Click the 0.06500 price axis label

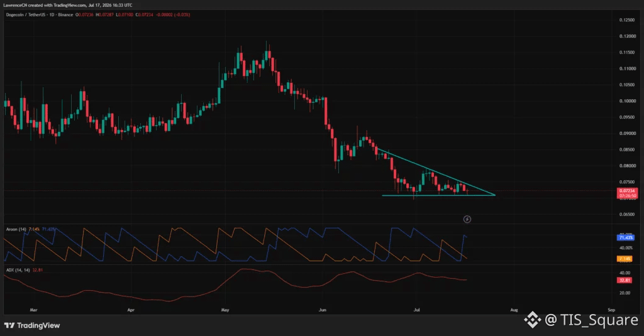pos(627,214)
